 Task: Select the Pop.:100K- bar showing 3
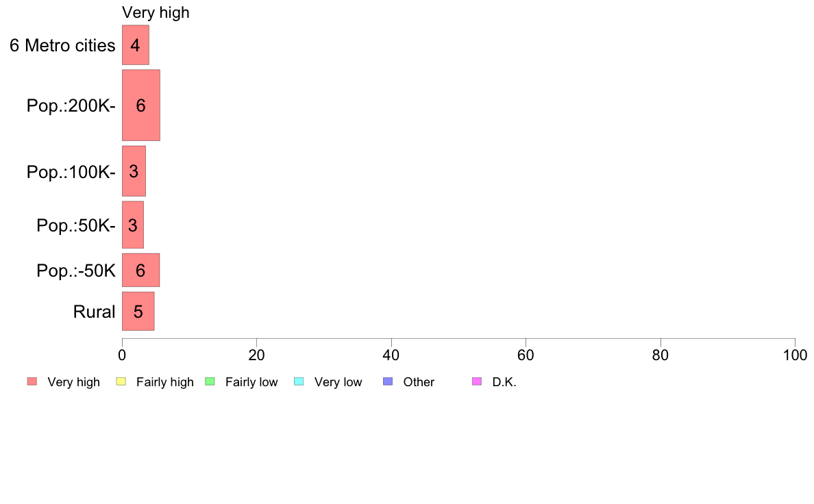point(134,171)
